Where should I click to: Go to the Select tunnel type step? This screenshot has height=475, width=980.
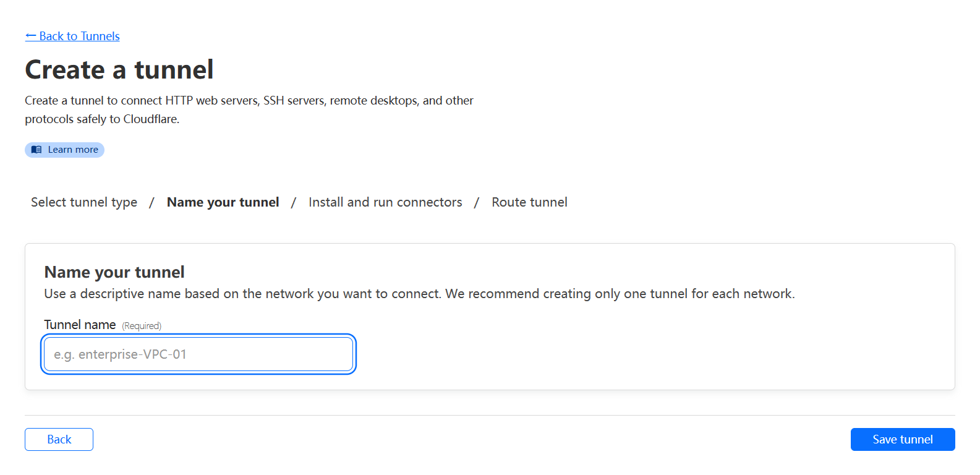[84, 202]
